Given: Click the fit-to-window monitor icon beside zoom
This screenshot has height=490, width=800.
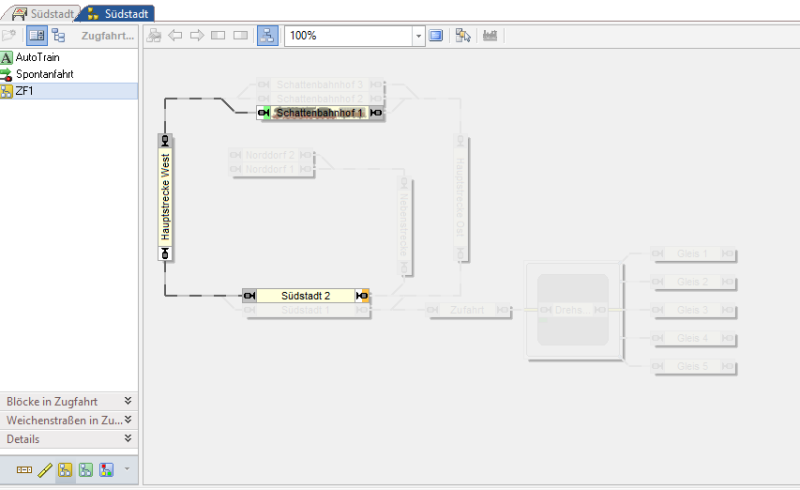Looking at the screenshot, I should [435, 35].
